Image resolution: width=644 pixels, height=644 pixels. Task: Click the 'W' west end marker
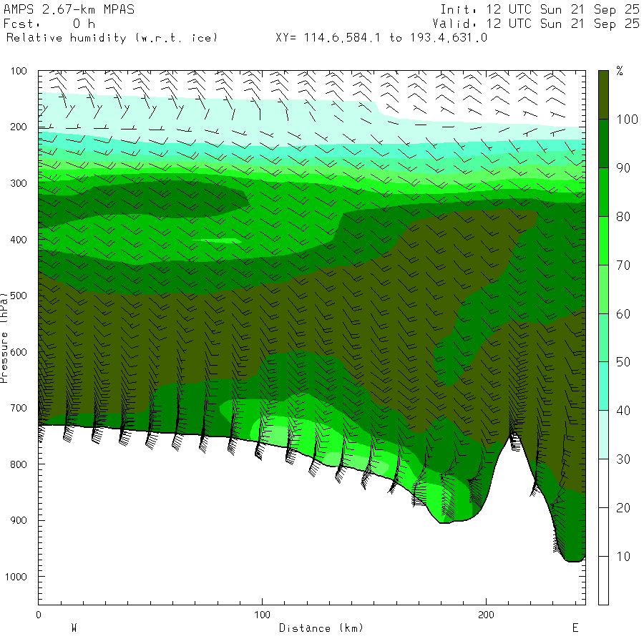[x=74, y=628]
